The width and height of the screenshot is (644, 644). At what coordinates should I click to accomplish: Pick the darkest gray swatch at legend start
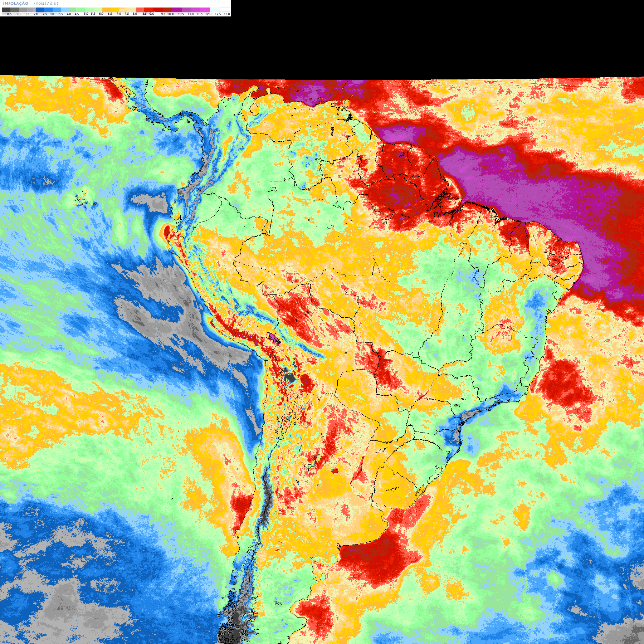pos(6,10)
